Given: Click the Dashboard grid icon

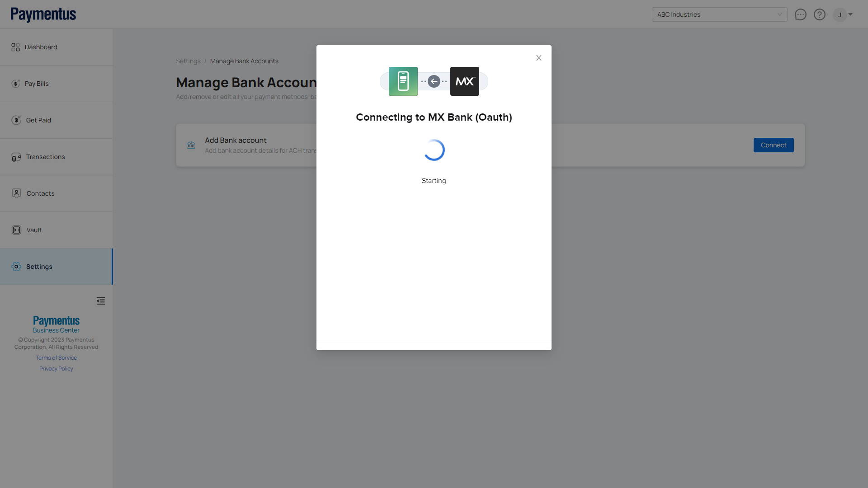Looking at the screenshot, I should (15, 47).
